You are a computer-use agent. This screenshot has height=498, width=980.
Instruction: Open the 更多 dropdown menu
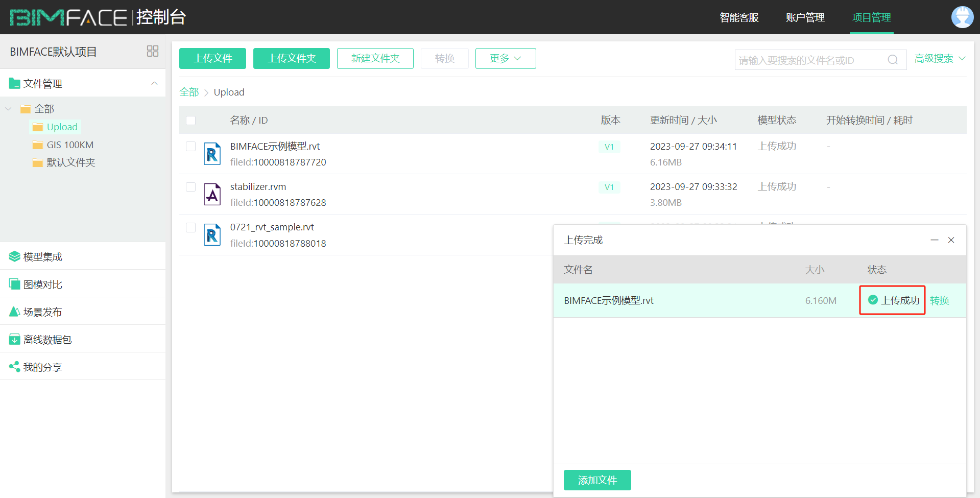[x=505, y=58]
